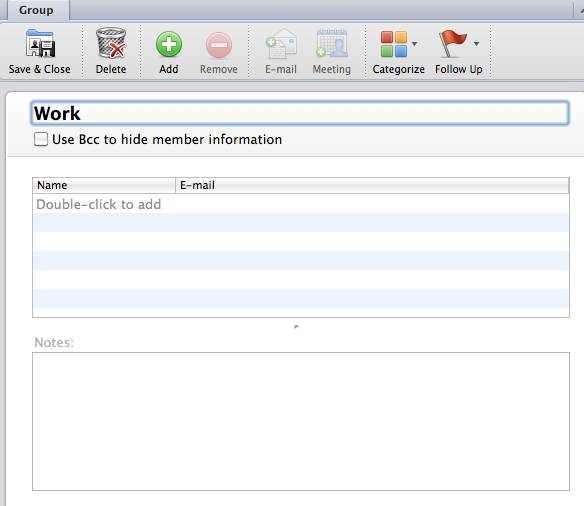Click the E-mail group icon
584x506 pixels.
pos(281,44)
